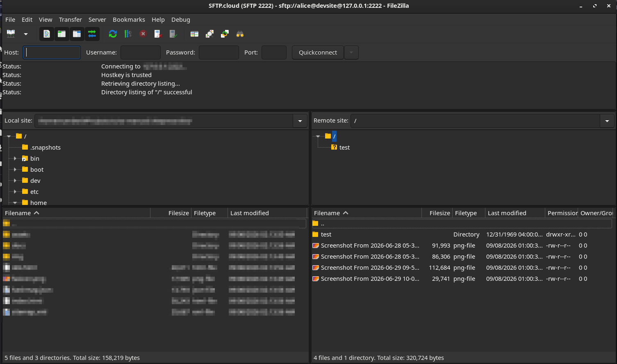Click the Quickconnect button
Screen dimensions: 617x364
[x=318, y=52]
